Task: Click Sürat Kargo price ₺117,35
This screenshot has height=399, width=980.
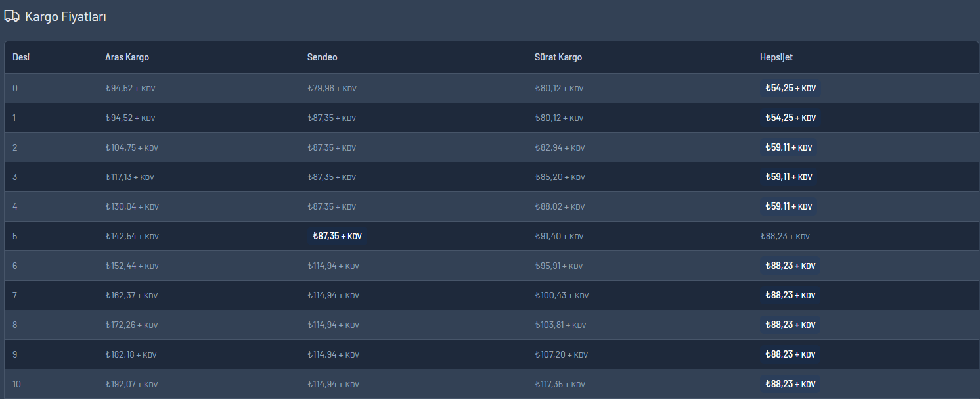Action: click(x=560, y=384)
